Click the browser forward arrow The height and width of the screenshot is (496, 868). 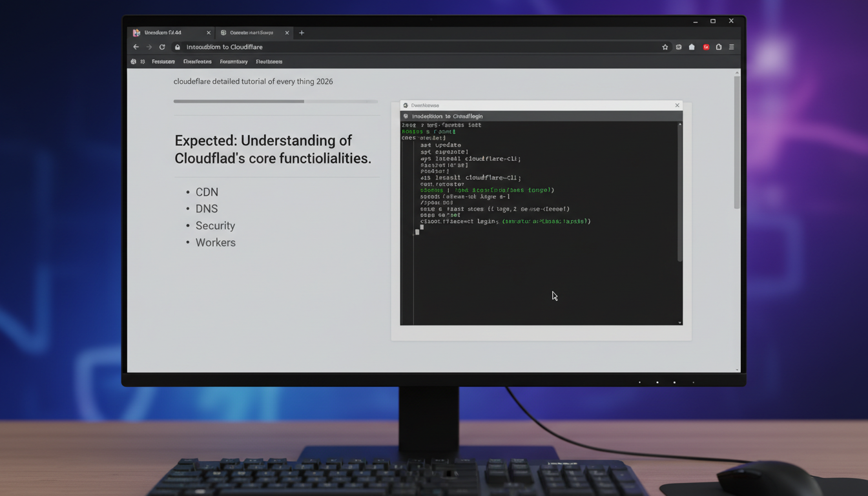[x=149, y=47]
